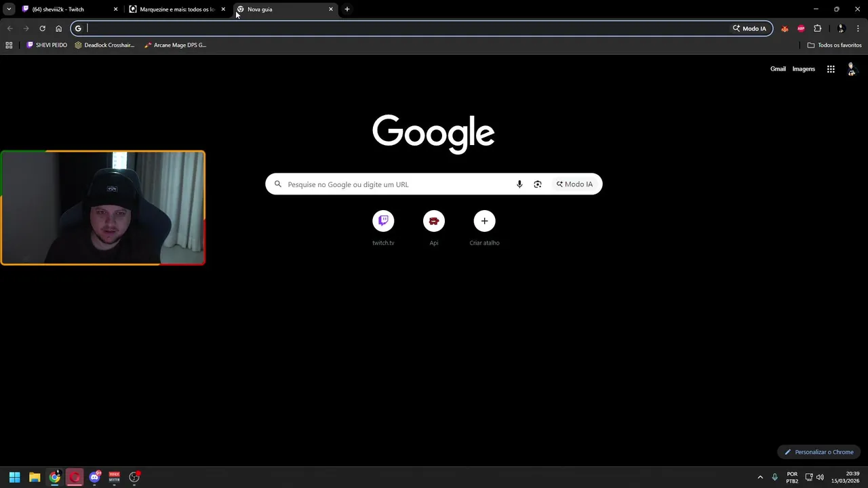
Task: Click the tray microphone indicator
Action: (774, 477)
